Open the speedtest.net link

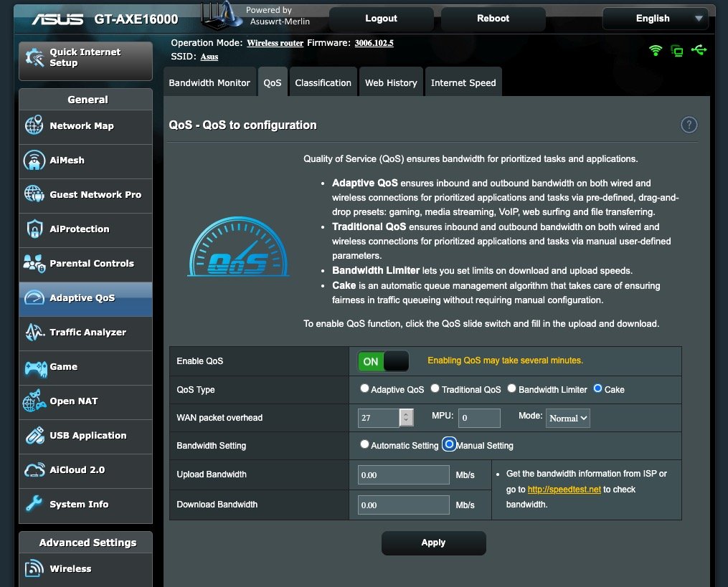(564, 490)
